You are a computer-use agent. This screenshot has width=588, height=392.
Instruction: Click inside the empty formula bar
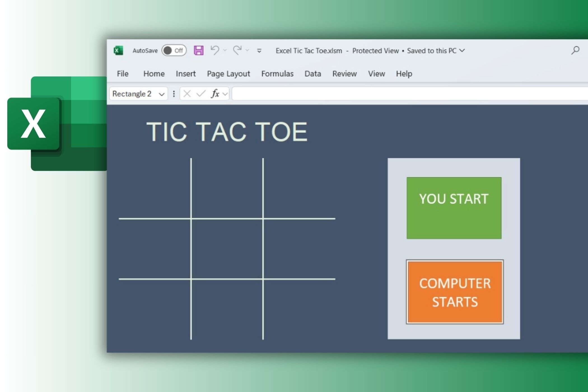pos(392,94)
